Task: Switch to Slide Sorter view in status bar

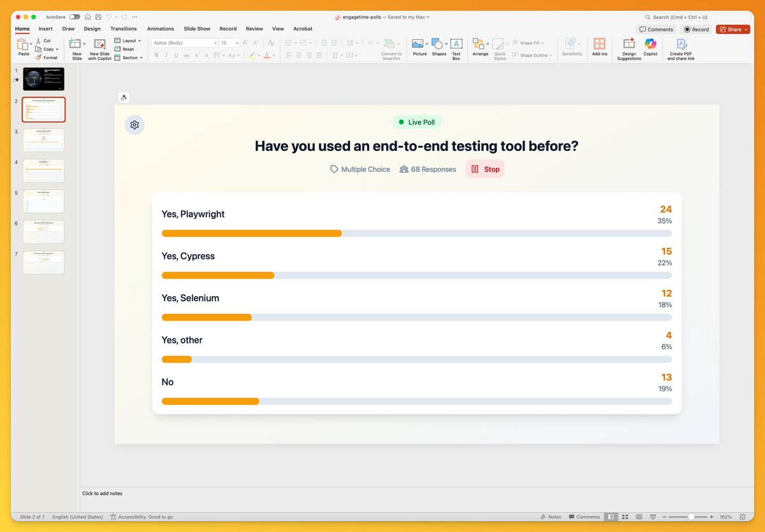Action: click(625, 517)
